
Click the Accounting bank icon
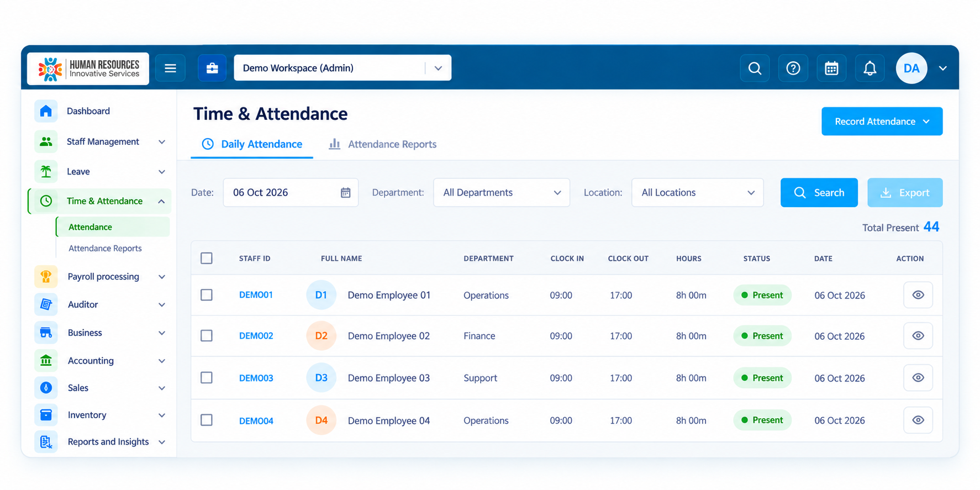pos(46,361)
